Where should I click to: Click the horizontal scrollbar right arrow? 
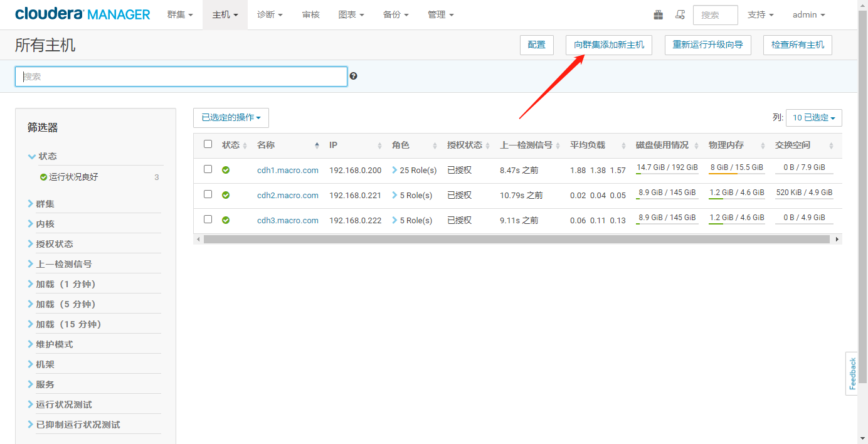pos(837,239)
